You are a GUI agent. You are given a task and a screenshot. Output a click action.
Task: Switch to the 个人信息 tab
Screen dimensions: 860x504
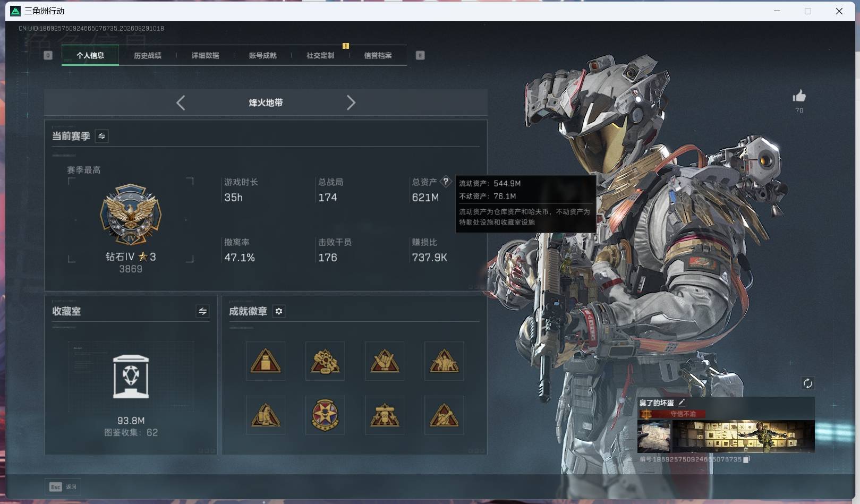pyautogui.click(x=90, y=55)
